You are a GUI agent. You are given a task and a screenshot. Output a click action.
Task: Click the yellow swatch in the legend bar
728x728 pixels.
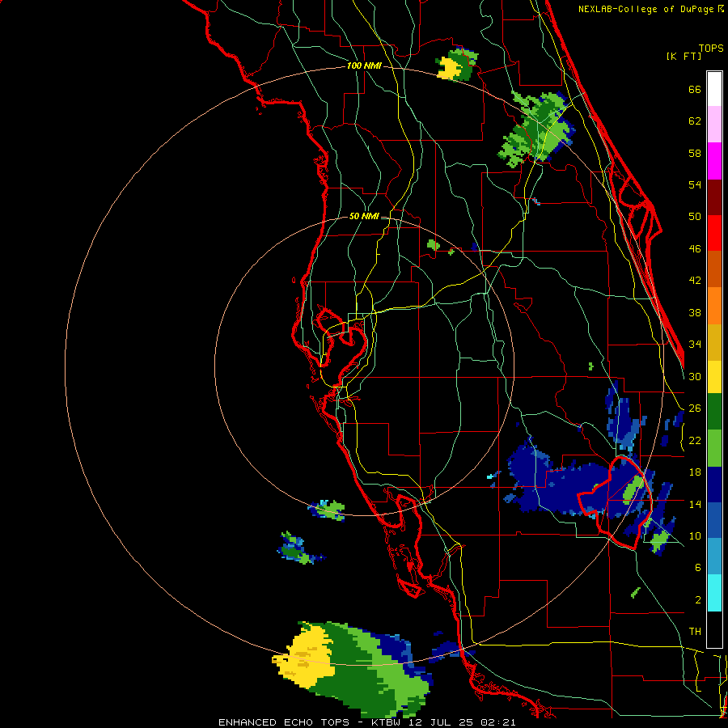click(714, 377)
